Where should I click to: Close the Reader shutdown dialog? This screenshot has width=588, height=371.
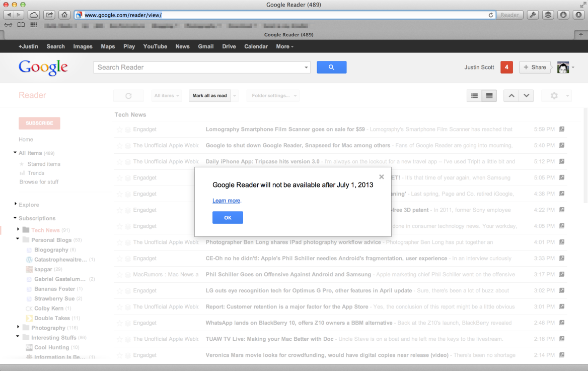pos(382,177)
